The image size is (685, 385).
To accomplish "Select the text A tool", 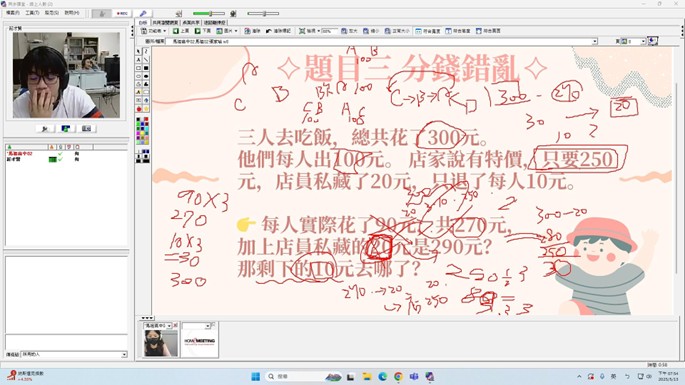I will pos(138,60).
